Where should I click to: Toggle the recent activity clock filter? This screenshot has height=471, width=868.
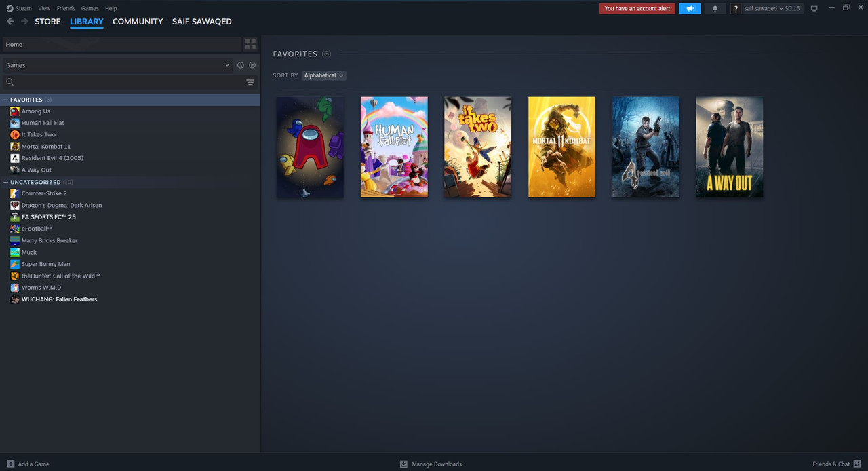coord(240,65)
